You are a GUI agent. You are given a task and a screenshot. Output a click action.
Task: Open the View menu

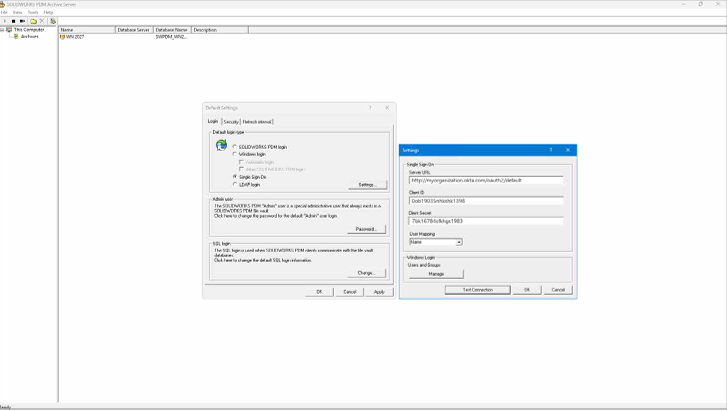[18, 13]
